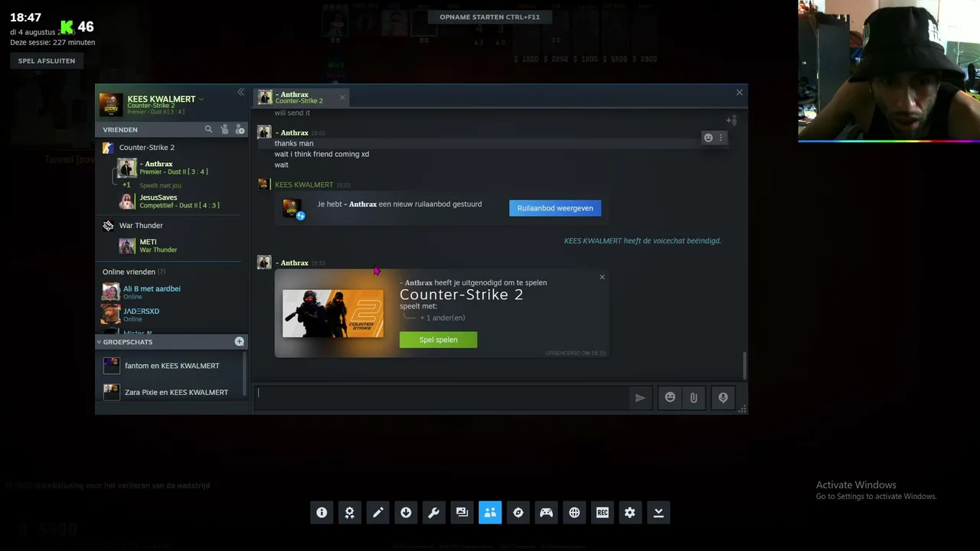
Task: Open group chat Zara Pixie en KEES KWALMERT
Action: click(171, 392)
